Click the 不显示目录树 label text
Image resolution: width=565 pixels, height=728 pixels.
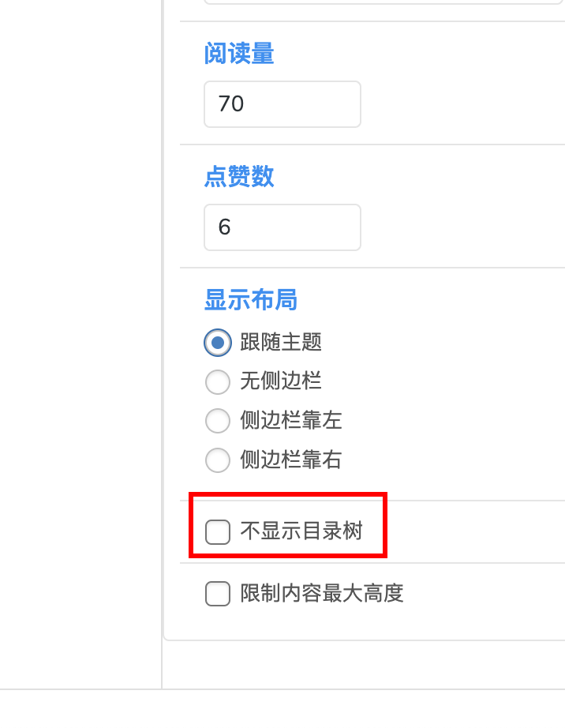coord(301,531)
